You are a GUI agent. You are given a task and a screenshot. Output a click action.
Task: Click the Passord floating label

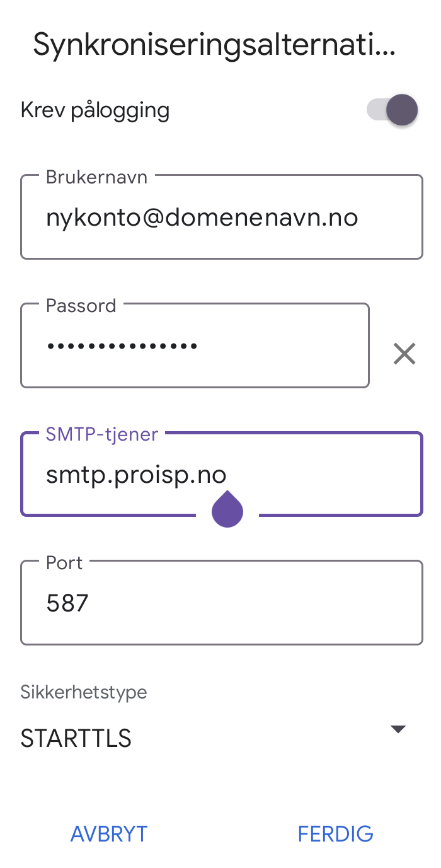pyautogui.click(x=81, y=306)
